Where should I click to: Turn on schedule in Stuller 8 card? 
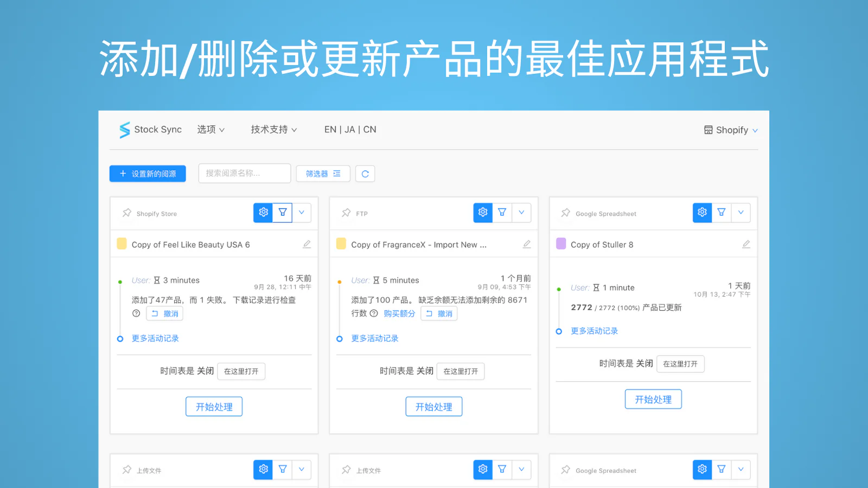[x=680, y=364]
